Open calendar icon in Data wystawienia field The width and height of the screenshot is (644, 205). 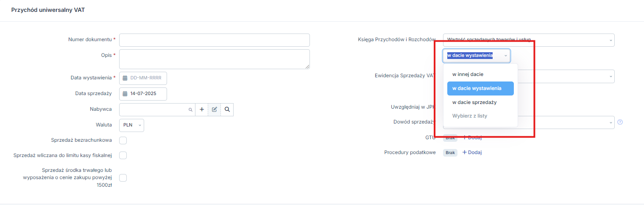click(125, 79)
